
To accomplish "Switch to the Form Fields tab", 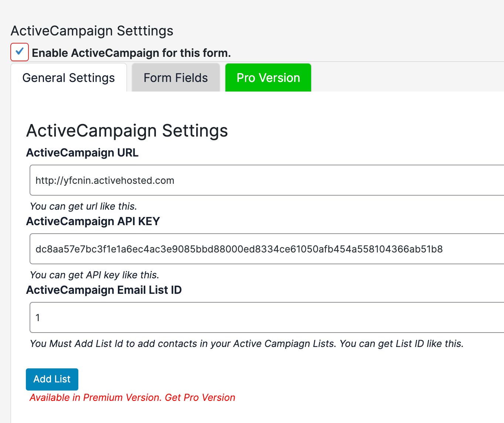I will tap(176, 78).
